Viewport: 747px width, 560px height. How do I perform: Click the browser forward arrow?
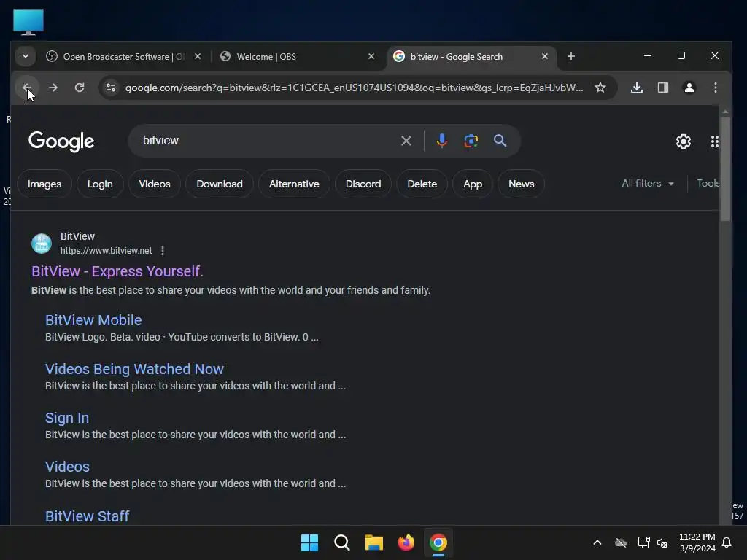53,87
